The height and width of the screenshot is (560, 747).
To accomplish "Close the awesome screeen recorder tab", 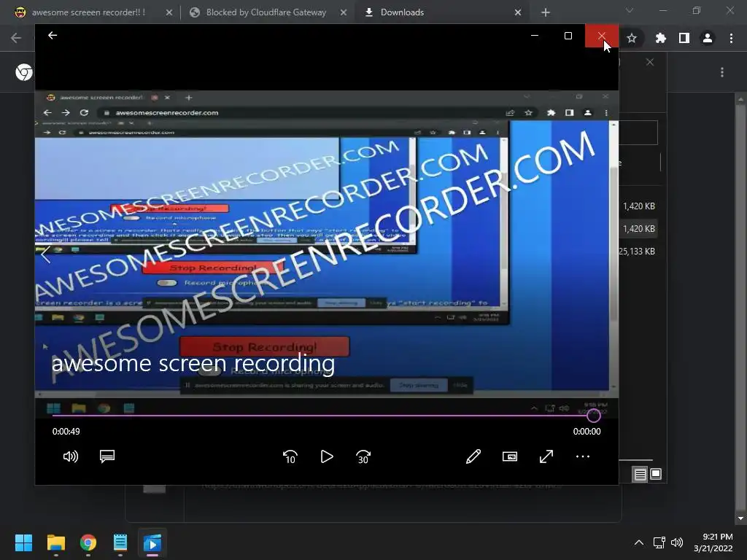I will 169,12.
